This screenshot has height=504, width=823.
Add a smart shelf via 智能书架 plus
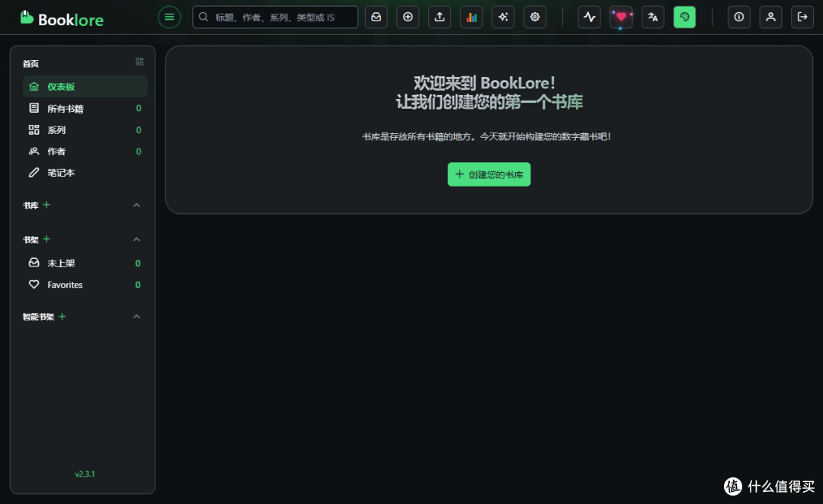coord(62,316)
